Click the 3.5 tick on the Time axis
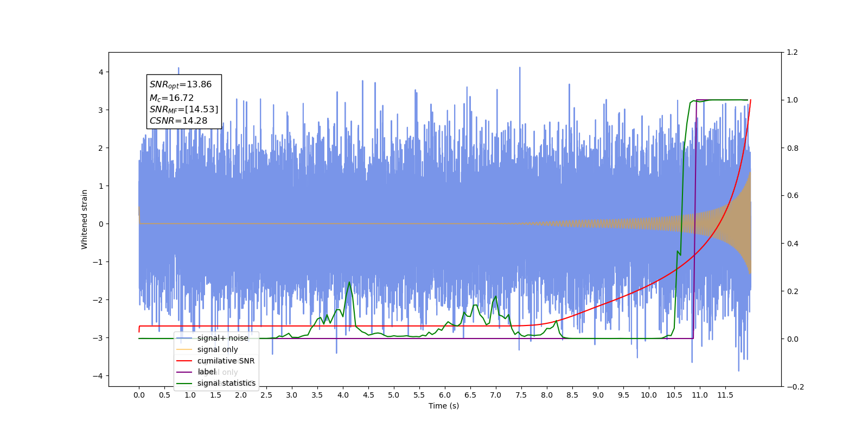The height and width of the screenshot is (434, 868). [x=317, y=395]
